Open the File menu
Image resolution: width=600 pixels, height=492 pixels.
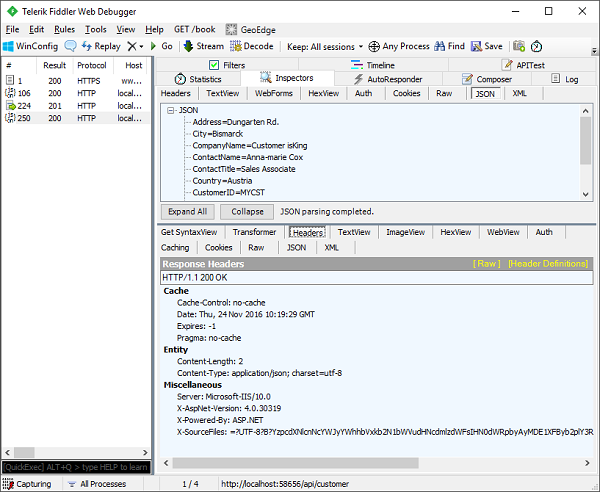coord(12,29)
